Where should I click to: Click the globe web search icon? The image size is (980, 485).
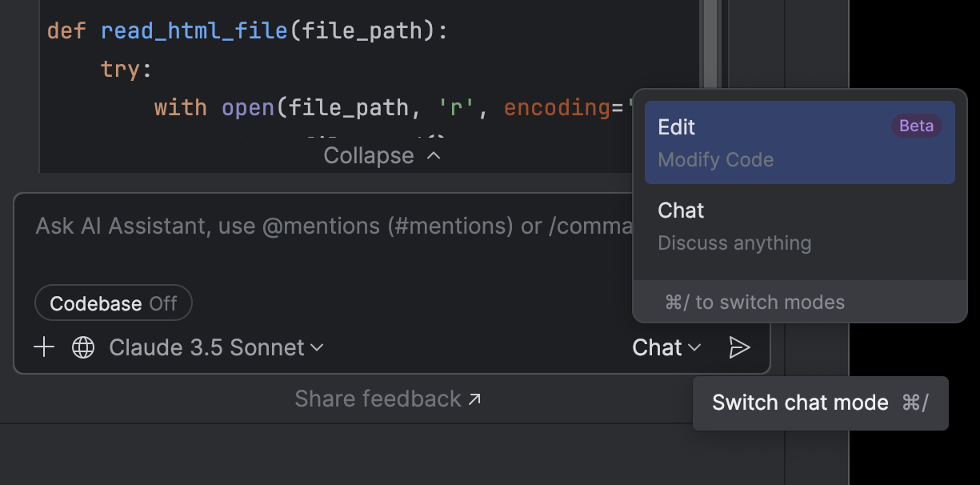pos(83,347)
